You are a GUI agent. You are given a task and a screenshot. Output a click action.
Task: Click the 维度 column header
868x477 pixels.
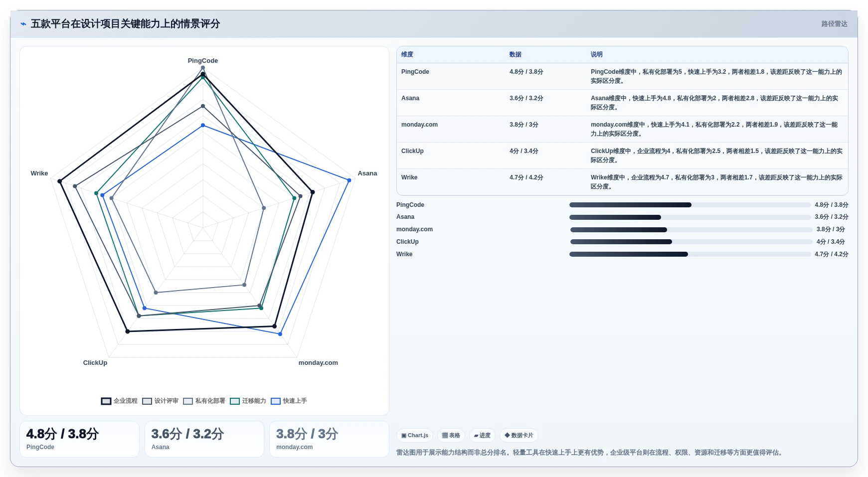tap(407, 54)
